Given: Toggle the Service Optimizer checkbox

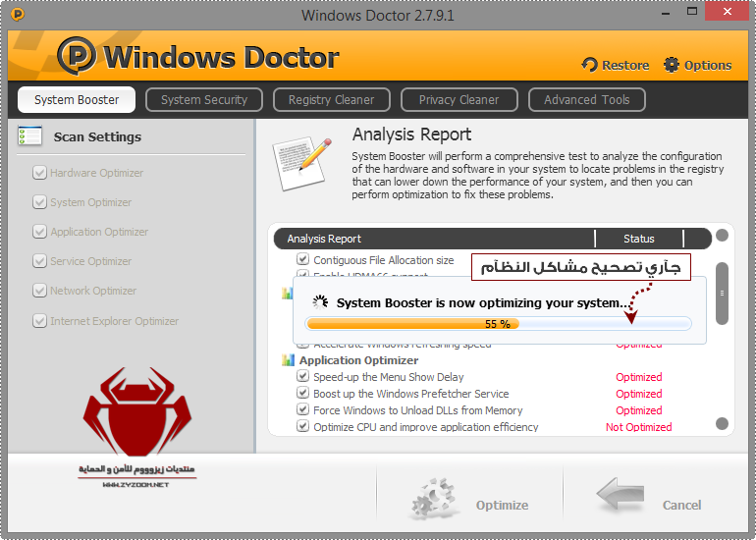Looking at the screenshot, I should coord(39,261).
